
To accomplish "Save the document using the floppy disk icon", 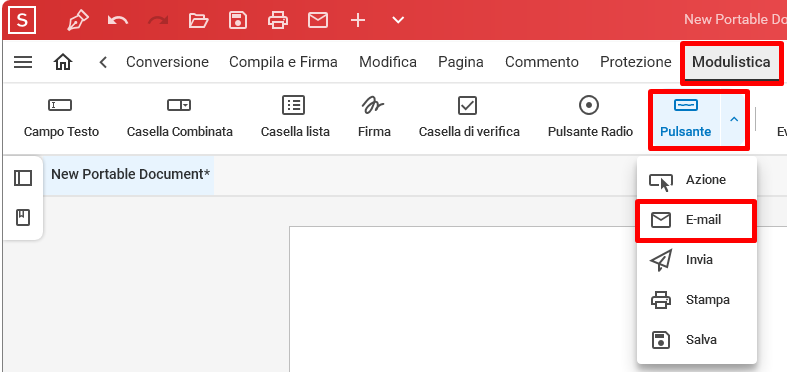I will 238,21.
